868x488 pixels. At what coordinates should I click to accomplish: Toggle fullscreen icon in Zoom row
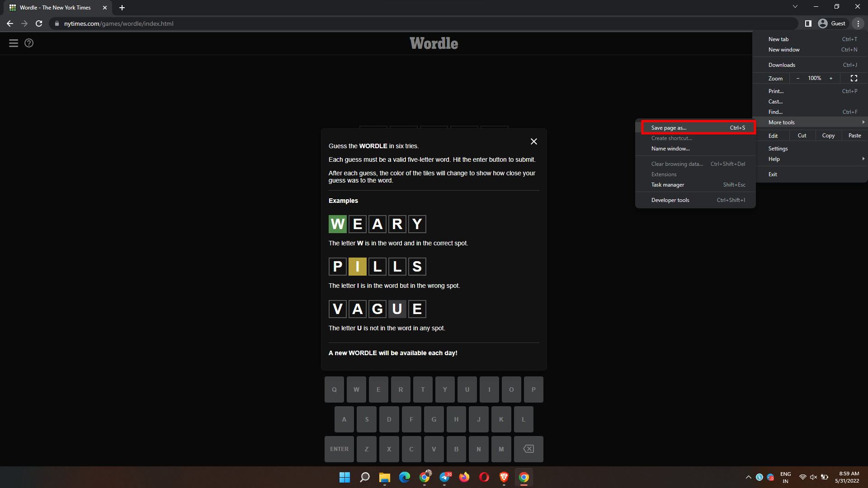(x=854, y=78)
